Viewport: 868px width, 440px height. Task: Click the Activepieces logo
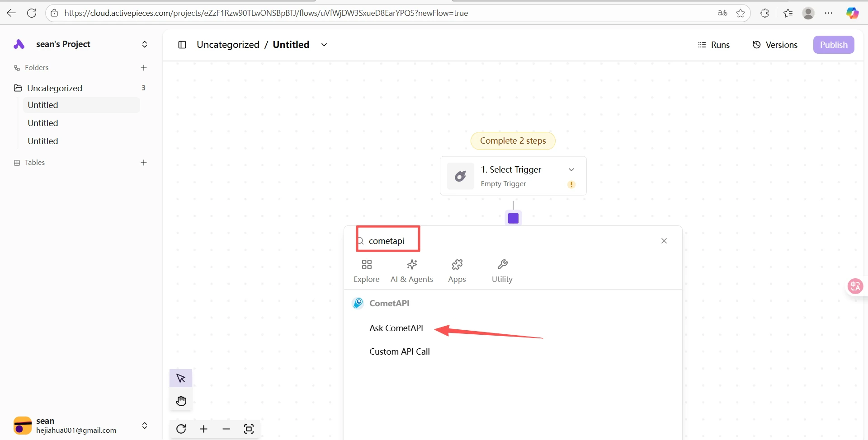(x=19, y=44)
